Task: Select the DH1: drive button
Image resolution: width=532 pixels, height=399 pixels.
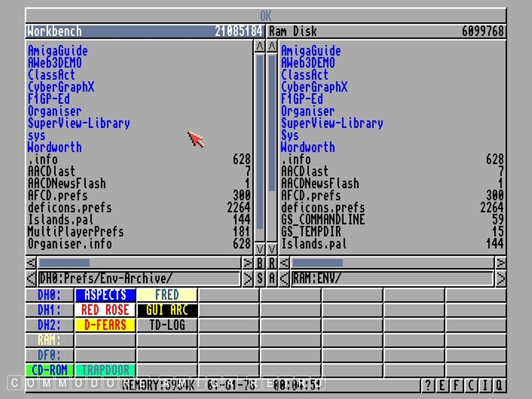Action: pos(49,310)
